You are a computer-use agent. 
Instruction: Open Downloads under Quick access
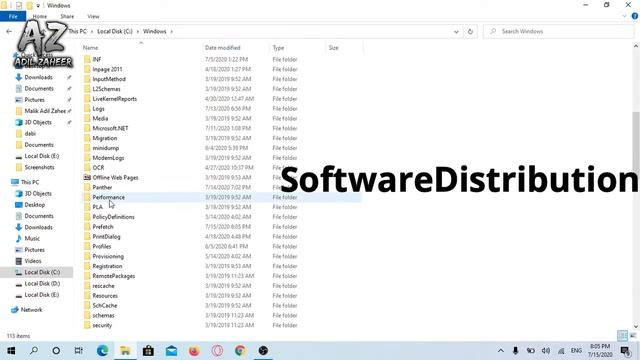(x=38, y=77)
